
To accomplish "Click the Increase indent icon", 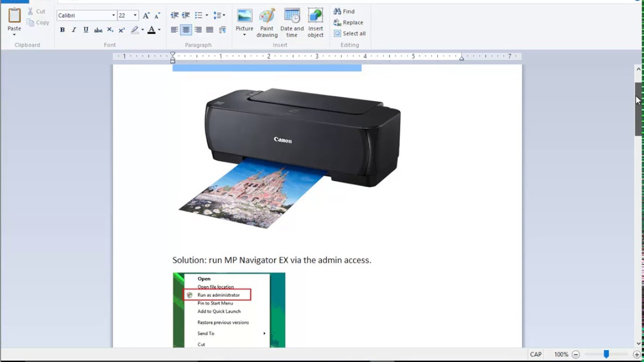I will point(186,16).
